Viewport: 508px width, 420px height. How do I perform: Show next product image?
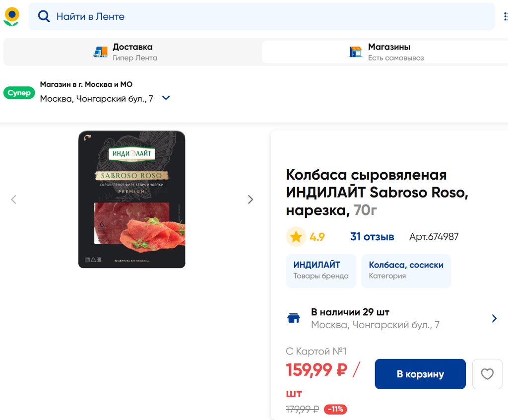pos(251,200)
